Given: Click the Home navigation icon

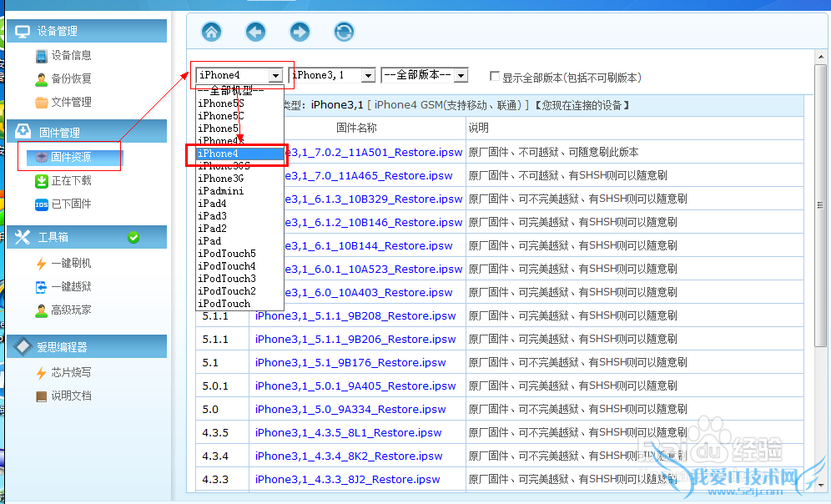Looking at the screenshot, I should [212, 32].
